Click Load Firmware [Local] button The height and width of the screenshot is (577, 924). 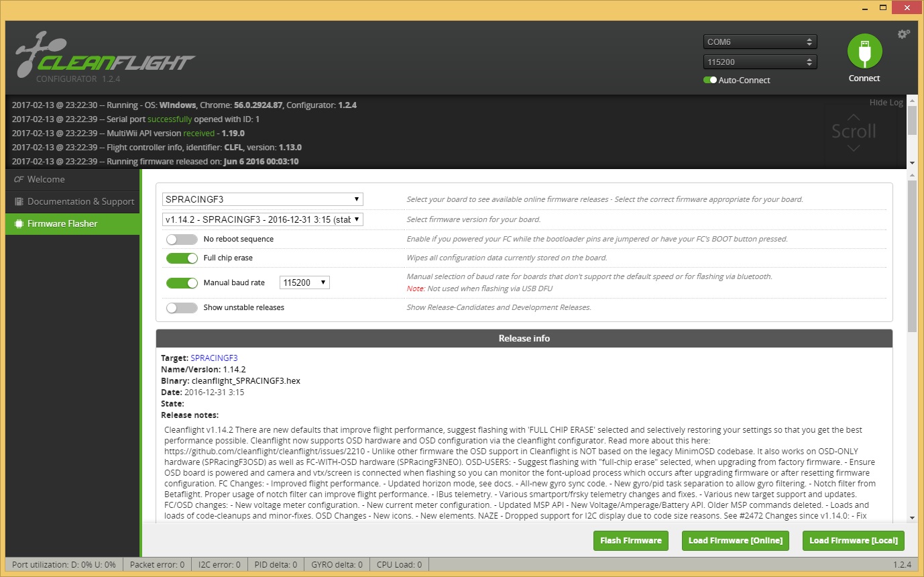click(x=854, y=541)
